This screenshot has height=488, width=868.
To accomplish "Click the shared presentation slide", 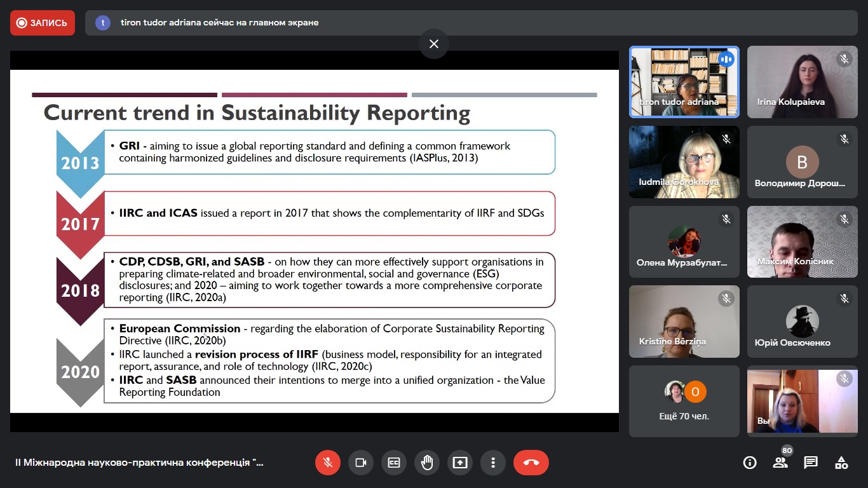I will click(x=315, y=241).
